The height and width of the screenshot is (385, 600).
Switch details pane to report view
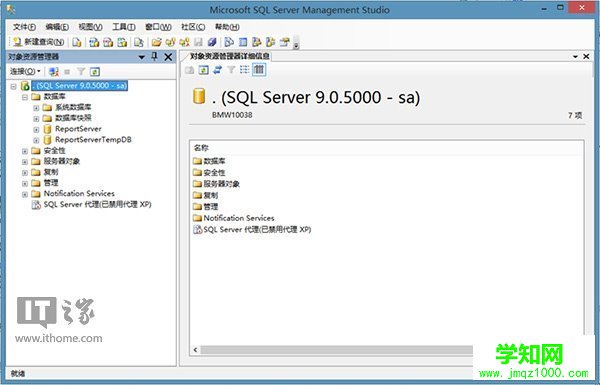(x=259, y=70)
